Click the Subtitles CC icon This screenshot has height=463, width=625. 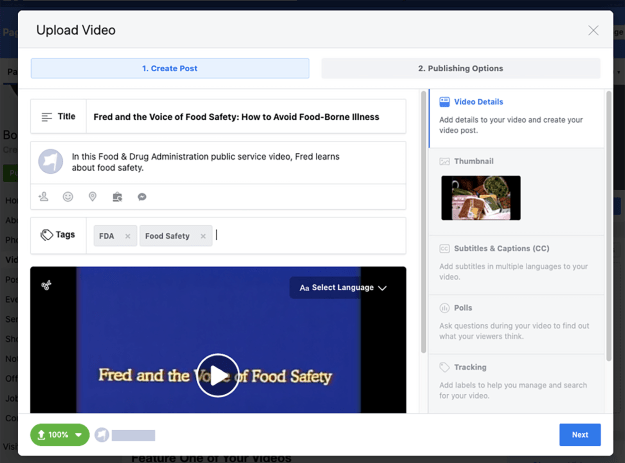[x=444, y=249]
